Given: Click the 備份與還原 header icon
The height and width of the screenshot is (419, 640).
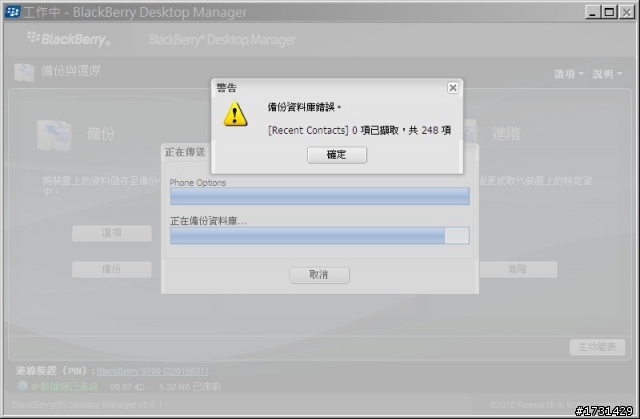Looking at the screenshot, I should [x=24, y=72].
